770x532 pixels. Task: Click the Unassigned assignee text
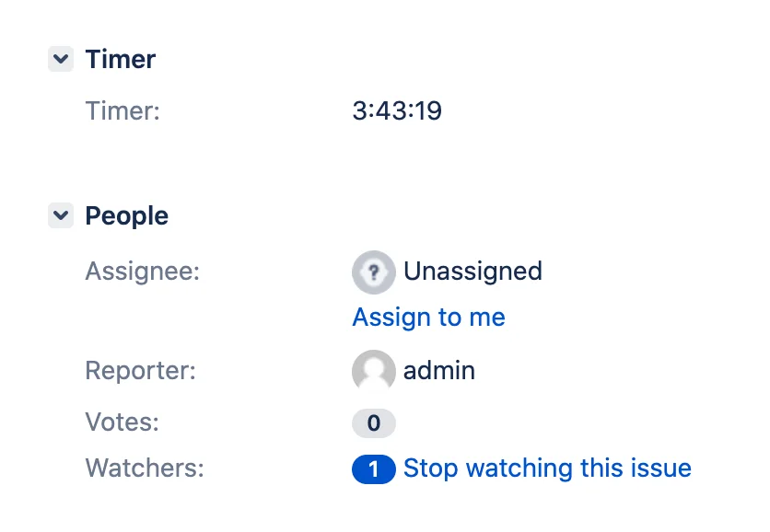click(472, 272)
